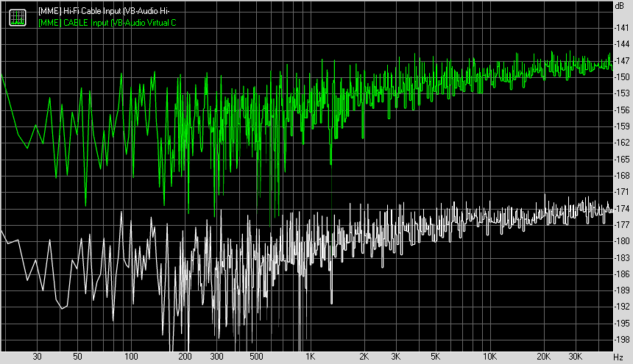The height and width of the screenshot is (364, 633).
Task: Click the dB unit label
Action: (x=619, y=6)
